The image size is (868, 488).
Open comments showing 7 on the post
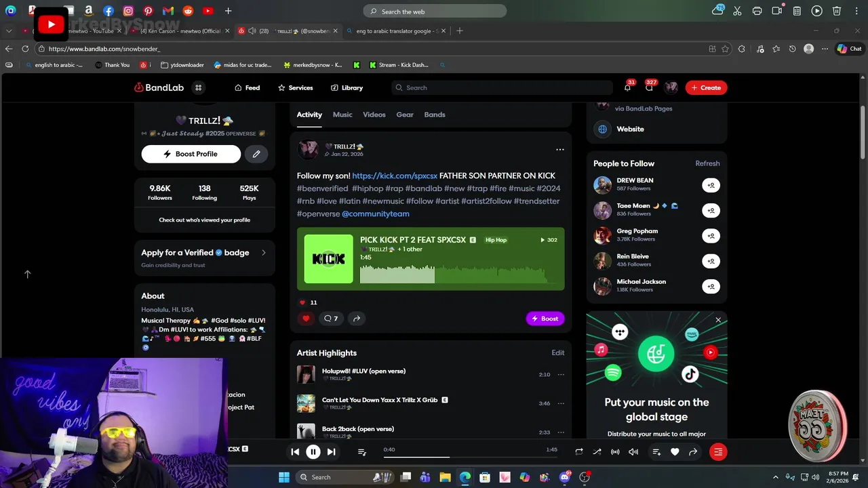(331, 319)
